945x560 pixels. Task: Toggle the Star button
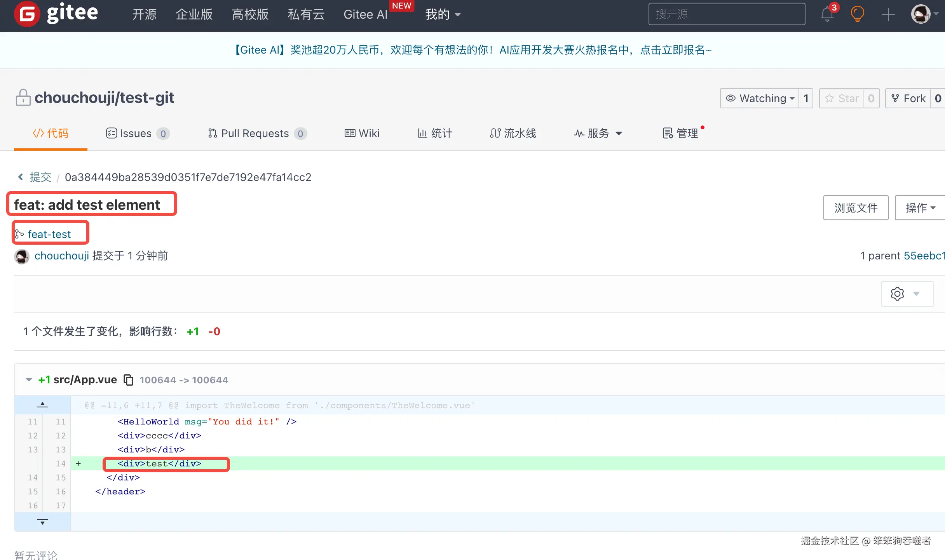(842, 98)
